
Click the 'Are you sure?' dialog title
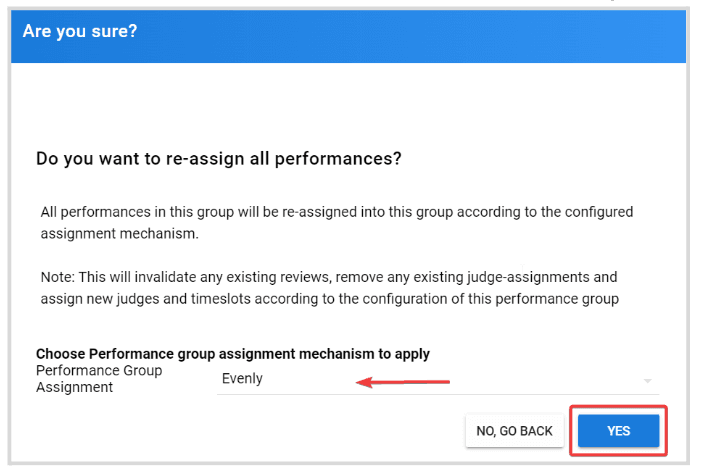click(x=80, y=31)
